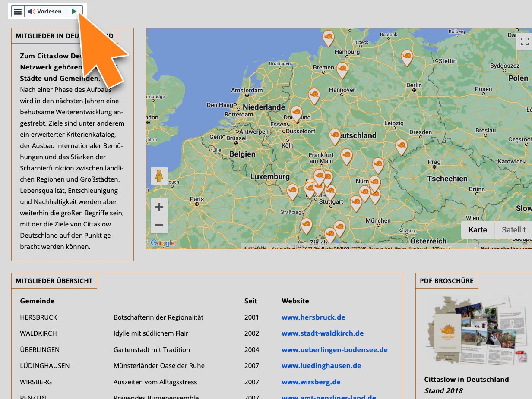This screenshot has height=399, width=532.
Task: Open the www.wirsberg.de link
Action: pos(311,382)
